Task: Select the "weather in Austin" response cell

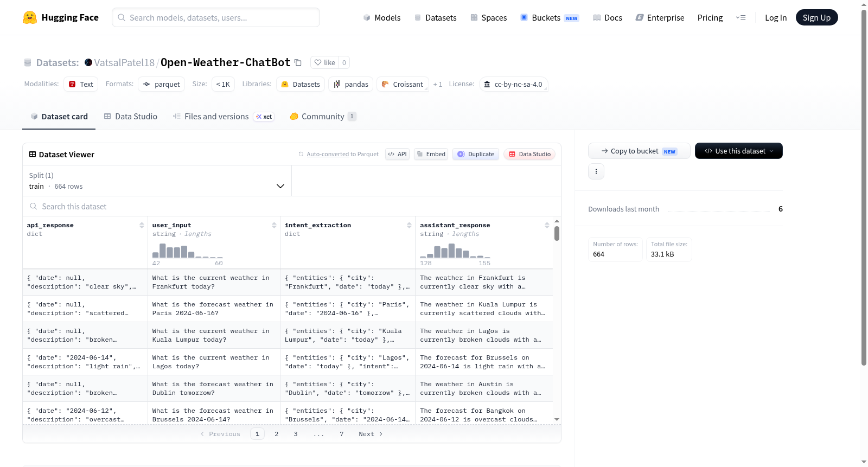Action: 484,388
